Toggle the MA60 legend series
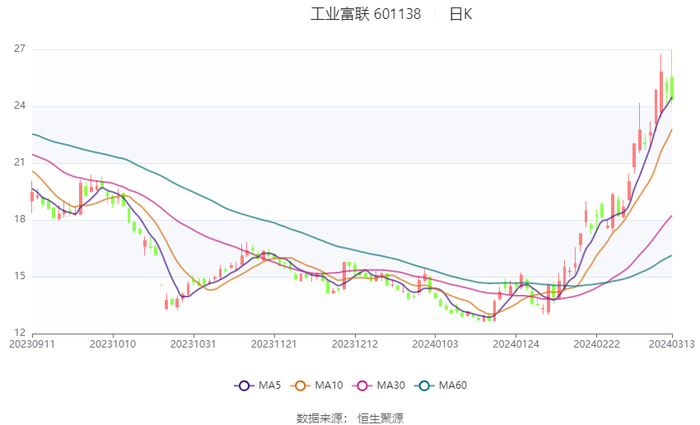 441,386
